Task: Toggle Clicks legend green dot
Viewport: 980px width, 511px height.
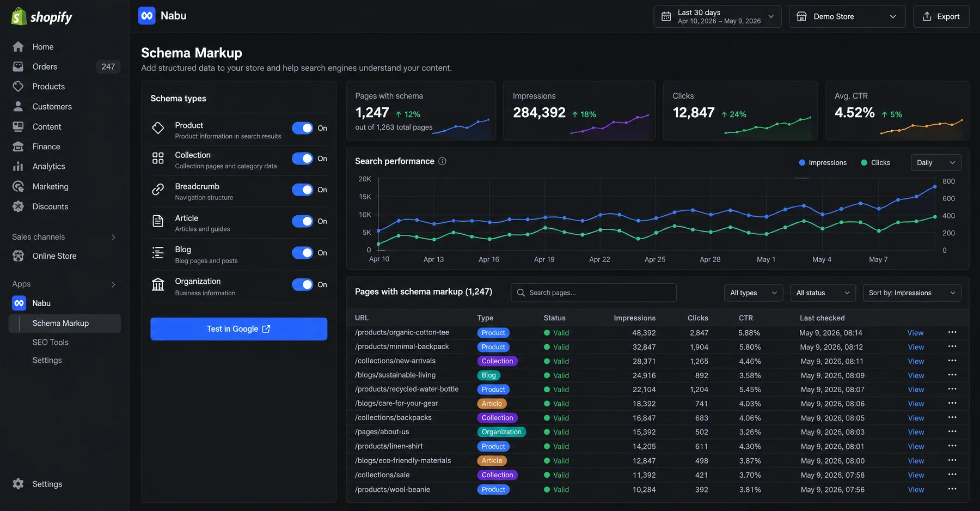Action: 864,162
